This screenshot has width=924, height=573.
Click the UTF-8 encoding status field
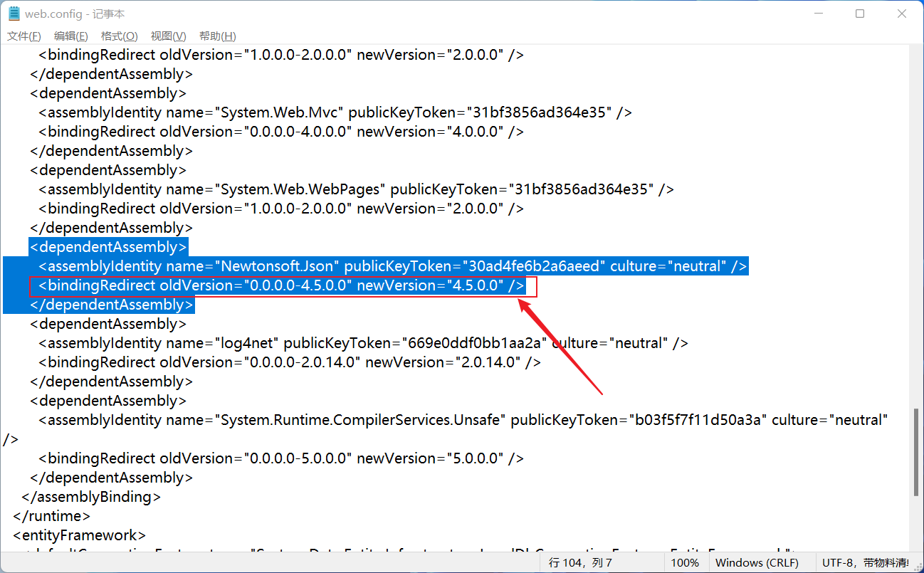point(865,562)
